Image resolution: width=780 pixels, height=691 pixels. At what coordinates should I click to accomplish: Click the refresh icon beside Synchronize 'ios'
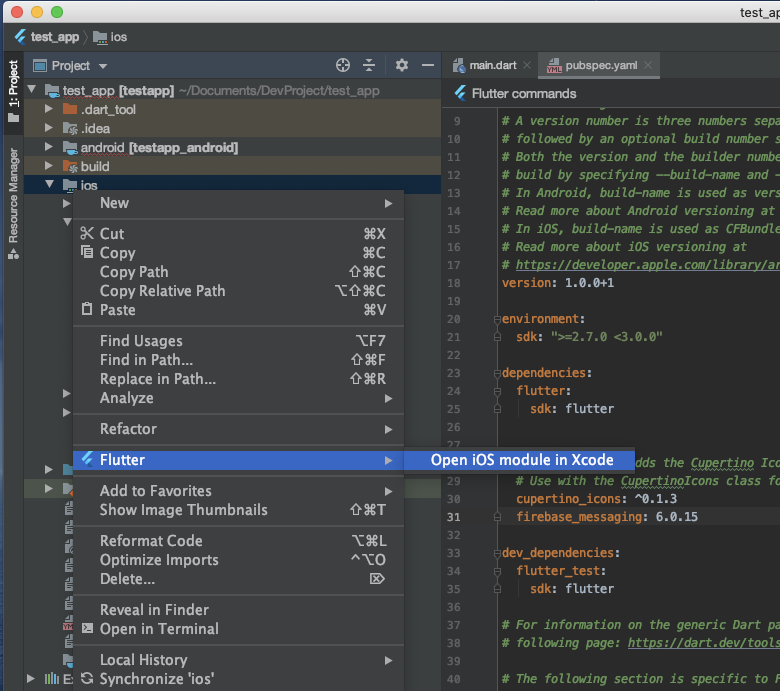pyautogui.click(x=87, y=678)
